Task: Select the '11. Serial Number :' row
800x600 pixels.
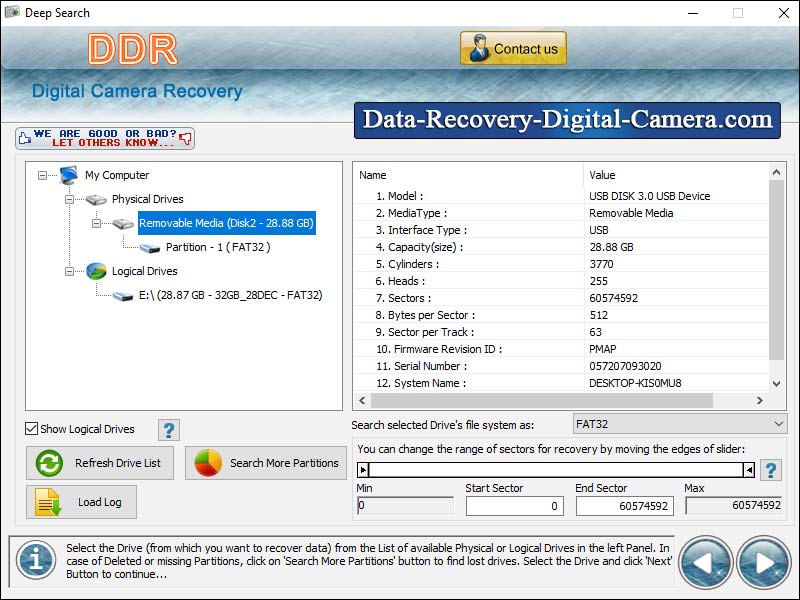Action: pos(561,366)
